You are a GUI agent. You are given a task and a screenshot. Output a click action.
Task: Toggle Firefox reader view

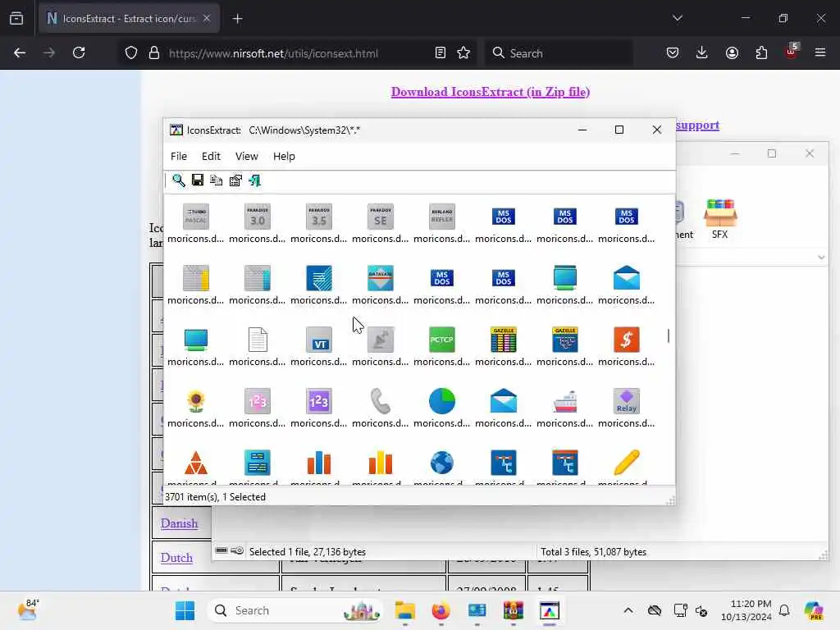point(440,52)
